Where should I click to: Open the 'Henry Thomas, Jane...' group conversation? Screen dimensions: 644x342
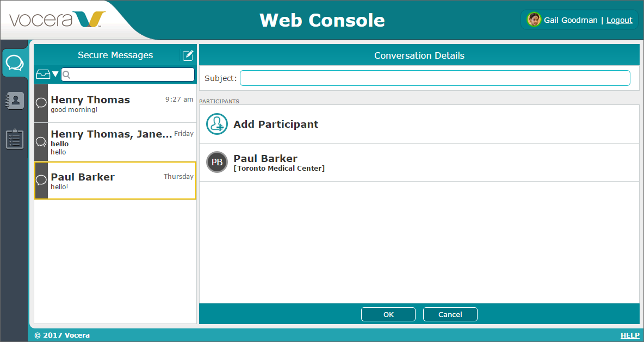tap(115, 142)
